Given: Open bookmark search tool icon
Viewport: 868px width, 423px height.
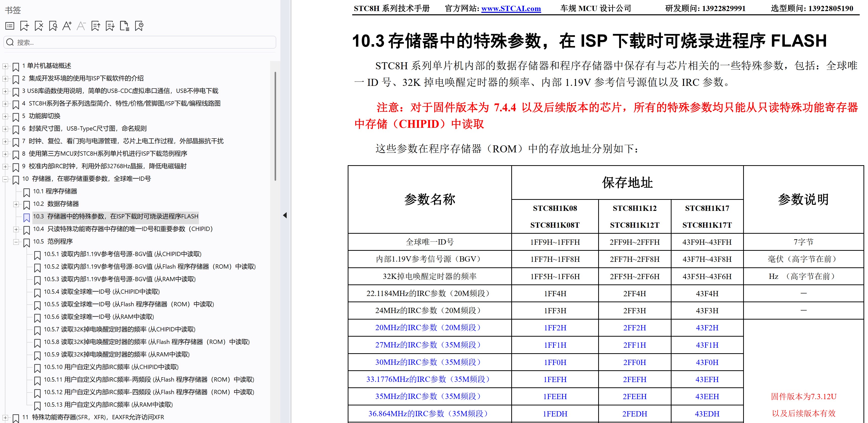Looking at the screenshot, I should click(53, 26).
